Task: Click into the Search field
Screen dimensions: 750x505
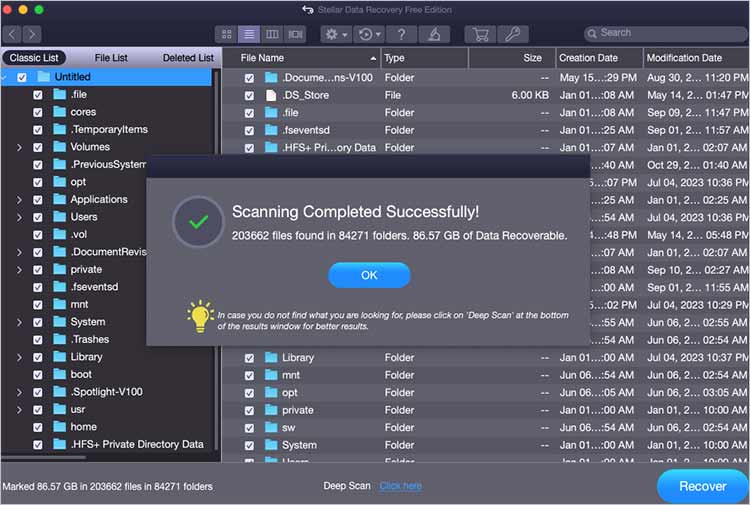Action: (667, 33)
